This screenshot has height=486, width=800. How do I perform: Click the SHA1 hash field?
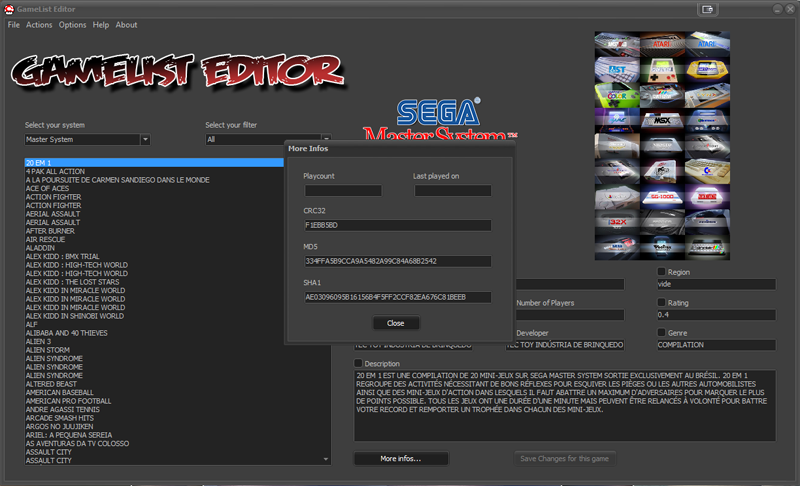click(398, 297)
